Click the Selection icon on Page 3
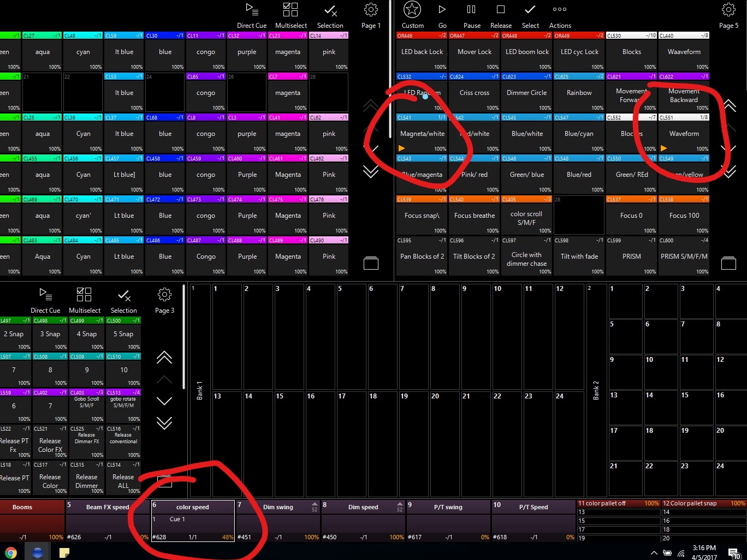This screenshot has height=560, width=747. coord(124,295)
